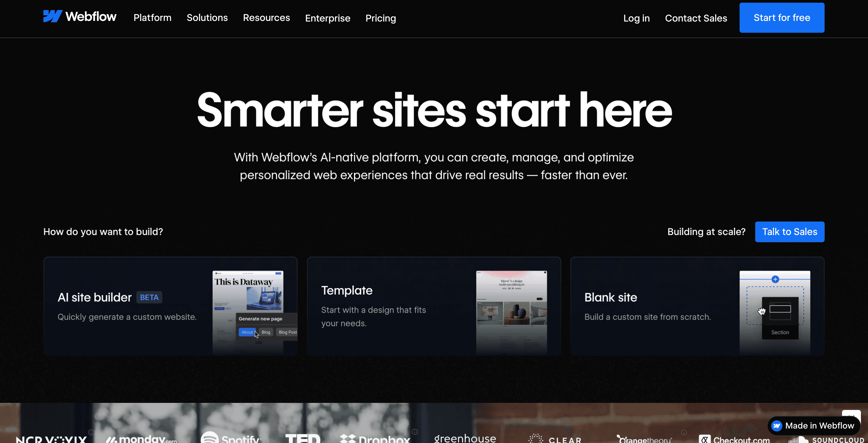The width and height of the screenshot is (868, 443).
Task: Open the Resources dropdown
Action: 266,18
